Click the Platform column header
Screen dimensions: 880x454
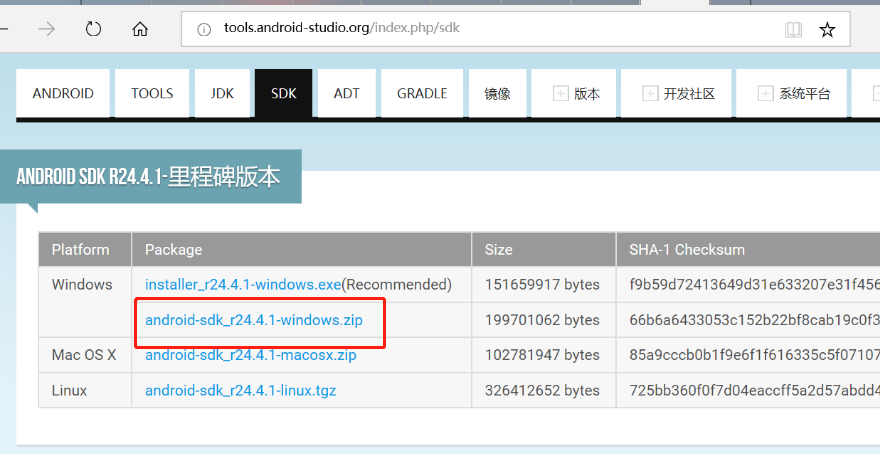point(85,249)
